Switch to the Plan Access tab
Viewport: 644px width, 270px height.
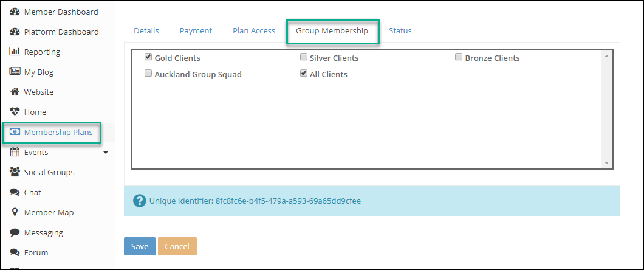tap(254, 31)
